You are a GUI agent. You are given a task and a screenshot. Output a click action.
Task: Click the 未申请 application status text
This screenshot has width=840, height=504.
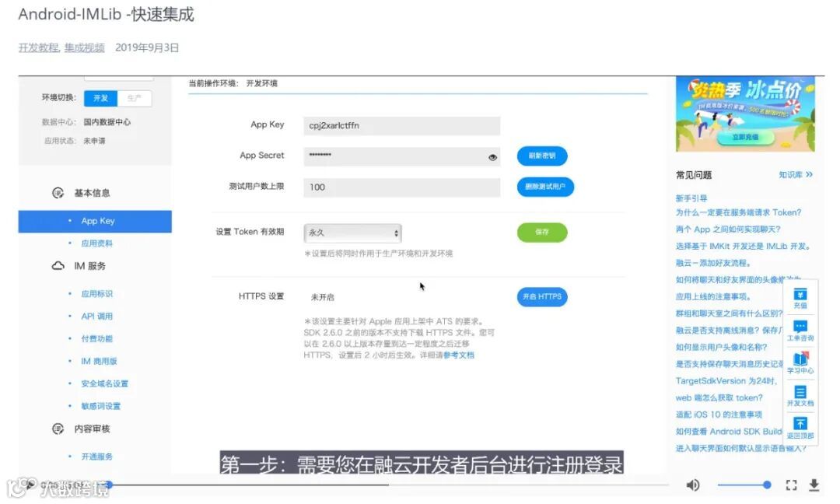click(x=94, y=141)
